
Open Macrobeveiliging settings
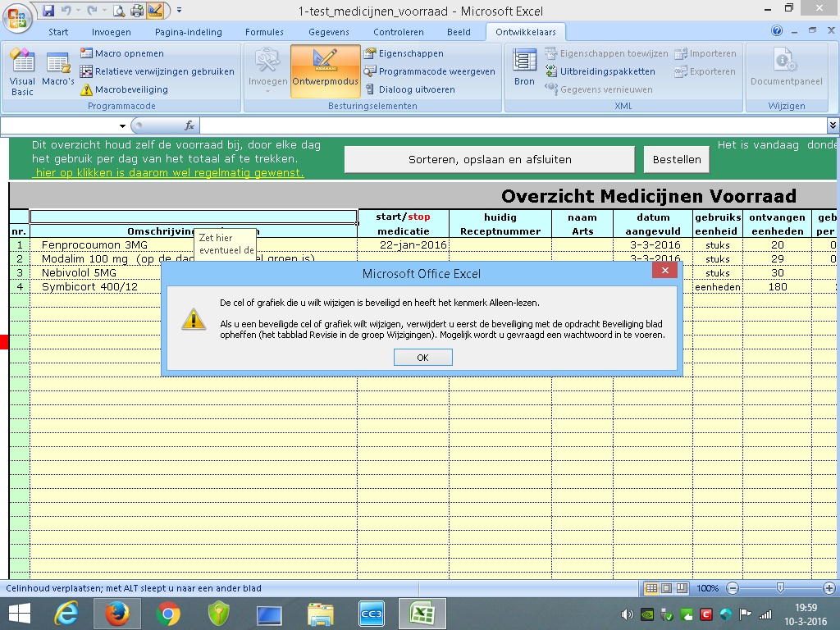124,89
